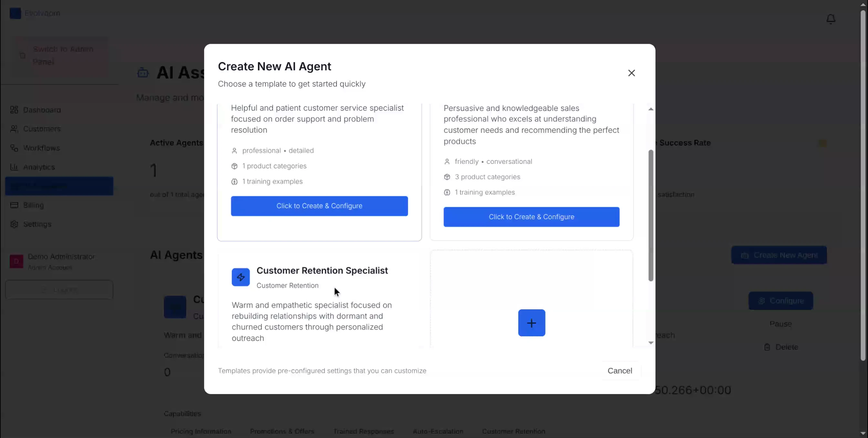The width and height of the screenshot is (868, 438).
Task: Click the Demo Administrator avatar
Action: coord(16,261)
